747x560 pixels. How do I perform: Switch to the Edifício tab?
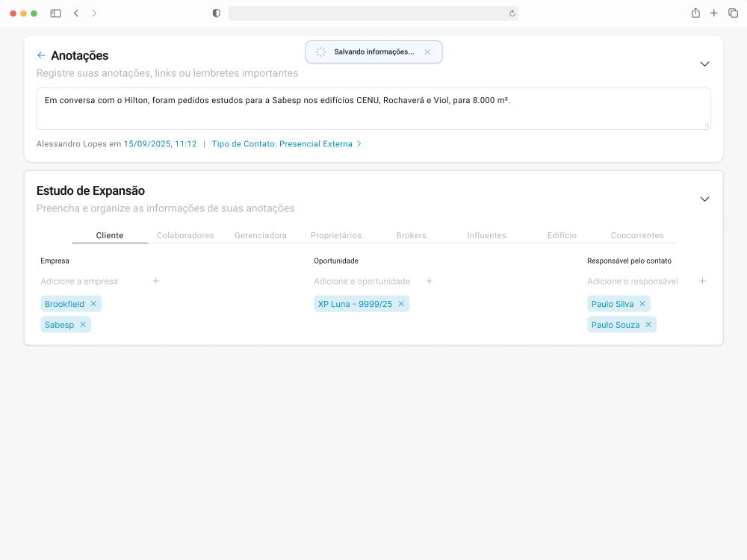click(562, 235)
